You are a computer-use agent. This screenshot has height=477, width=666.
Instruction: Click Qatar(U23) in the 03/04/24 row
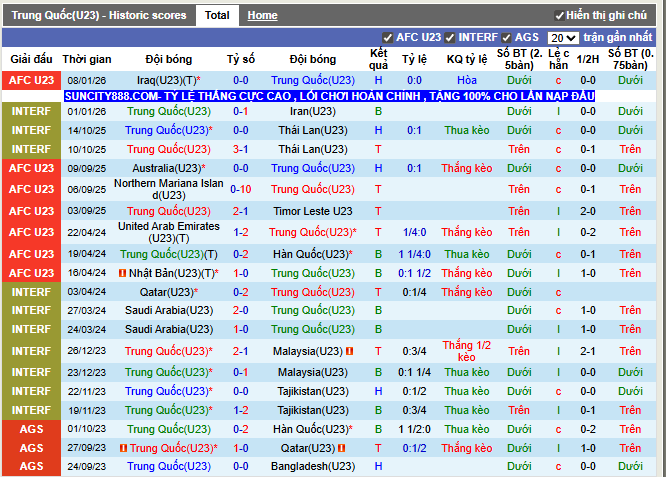pyautogui.click(x=169, y=292)
